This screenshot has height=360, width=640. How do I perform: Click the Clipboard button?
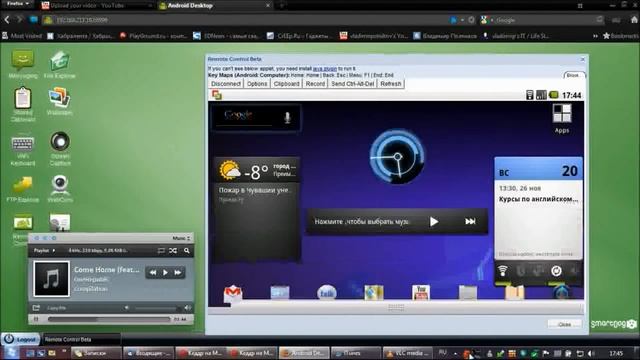287,84
